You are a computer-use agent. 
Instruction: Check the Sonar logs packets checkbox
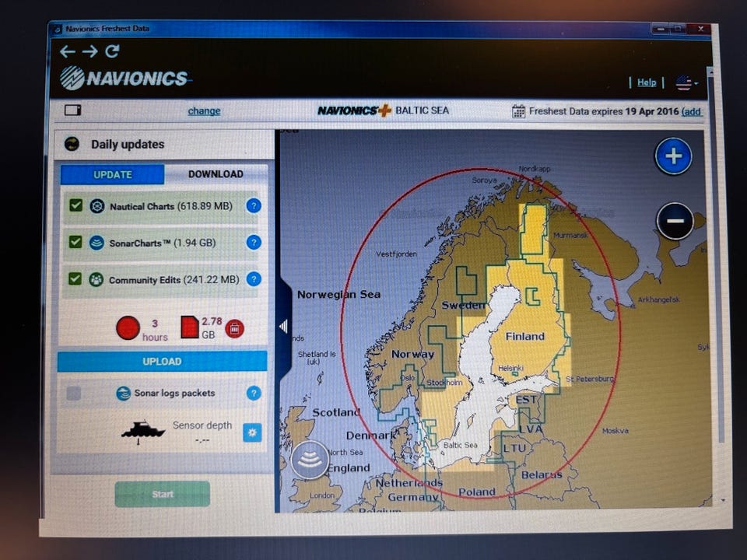(x=73, y=394)
